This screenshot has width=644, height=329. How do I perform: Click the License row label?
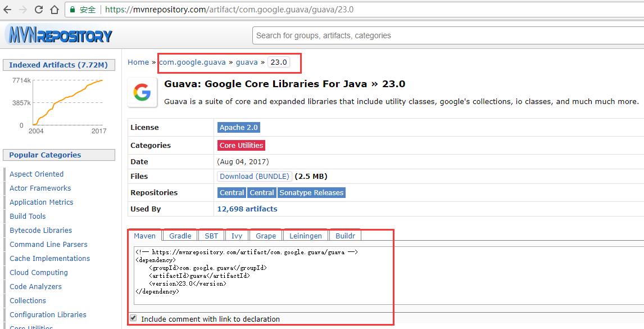[144, 128]
